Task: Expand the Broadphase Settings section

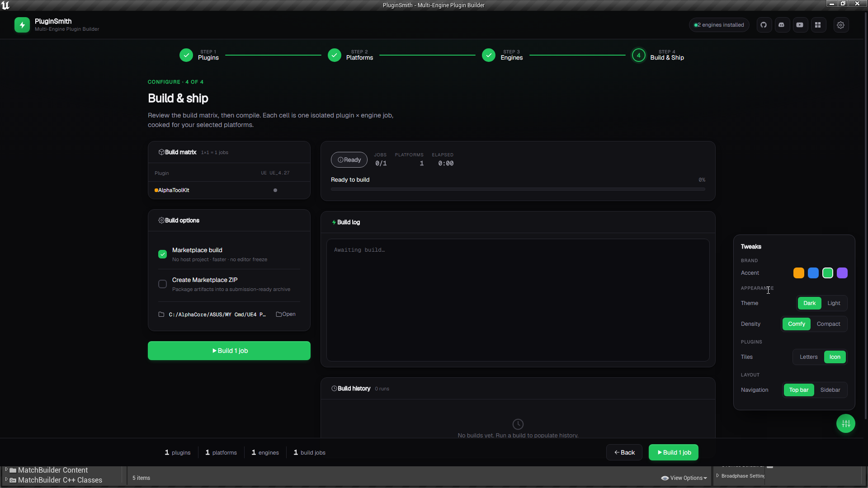Action: pyautogui.click(x=717, y=476)
